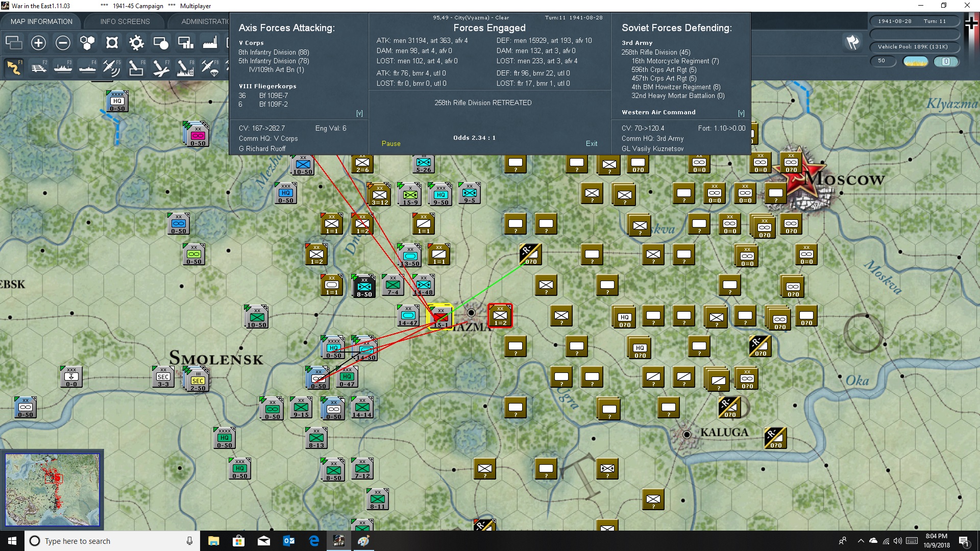Toggle the factory industry map icon

[x=210, y=43]
